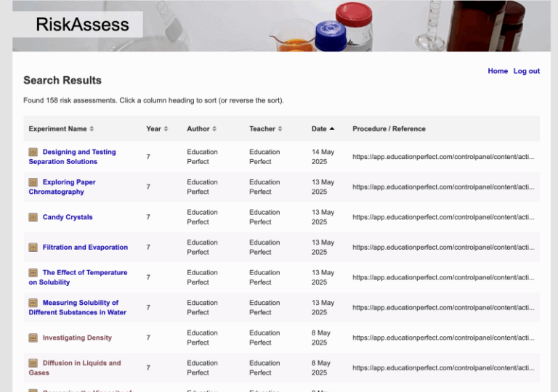The height and width of the screenshot is (392, 558).
Task: Open the Candy Crystals risk assessment
Action: click(x=68, y=217)
